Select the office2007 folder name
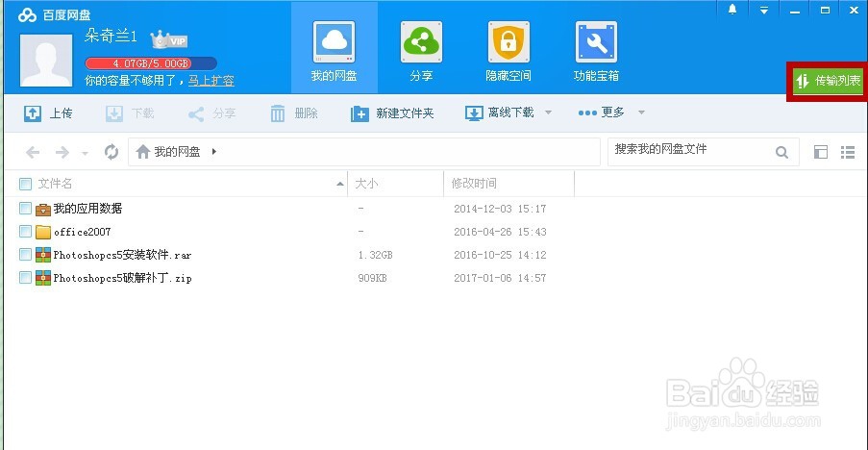The width and height of the screenshot is (868, 450). click(82, 232)
